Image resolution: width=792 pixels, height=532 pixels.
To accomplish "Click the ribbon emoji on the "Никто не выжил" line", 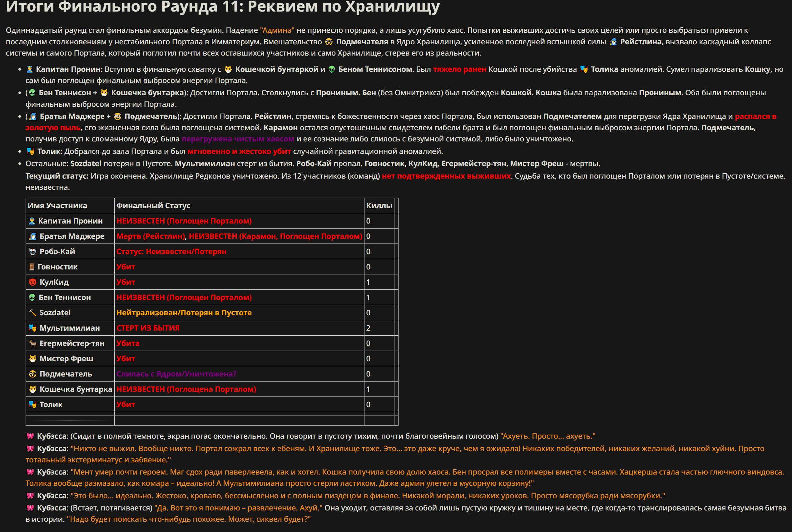I will pos(30,449).
